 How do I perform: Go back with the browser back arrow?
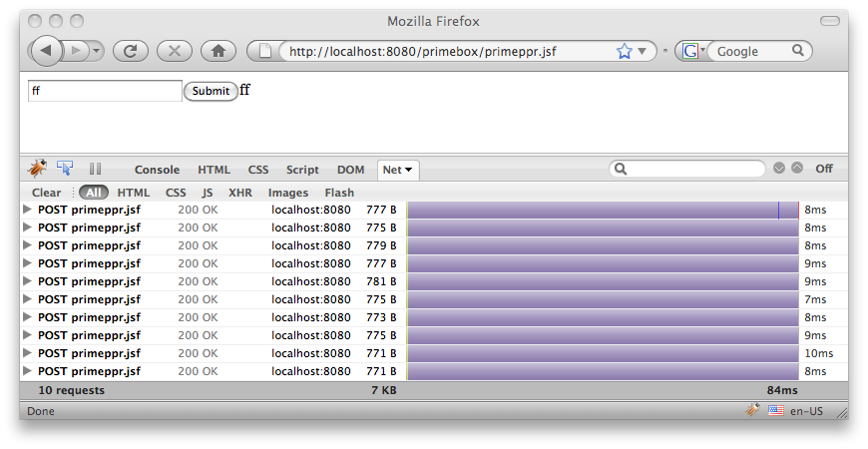pos(46,51)
